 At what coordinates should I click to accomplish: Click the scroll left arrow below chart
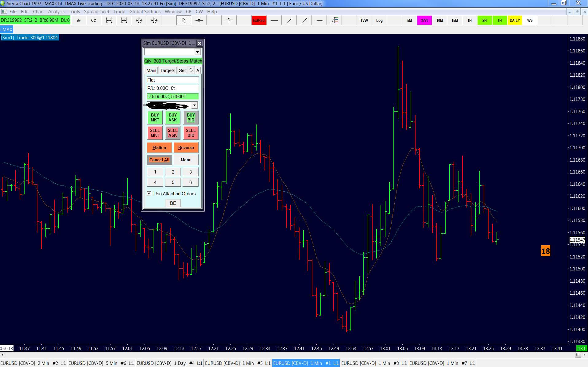point(2,355)
